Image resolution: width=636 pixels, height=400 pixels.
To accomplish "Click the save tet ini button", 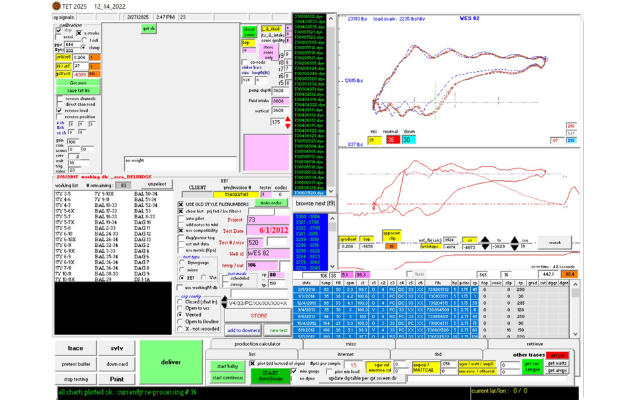I will (x=78, y=90).
